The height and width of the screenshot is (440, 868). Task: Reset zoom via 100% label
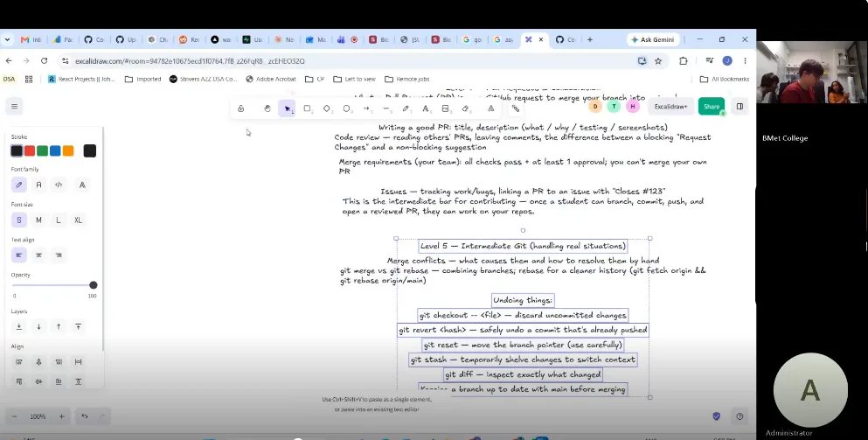click(x=38, y=416)
